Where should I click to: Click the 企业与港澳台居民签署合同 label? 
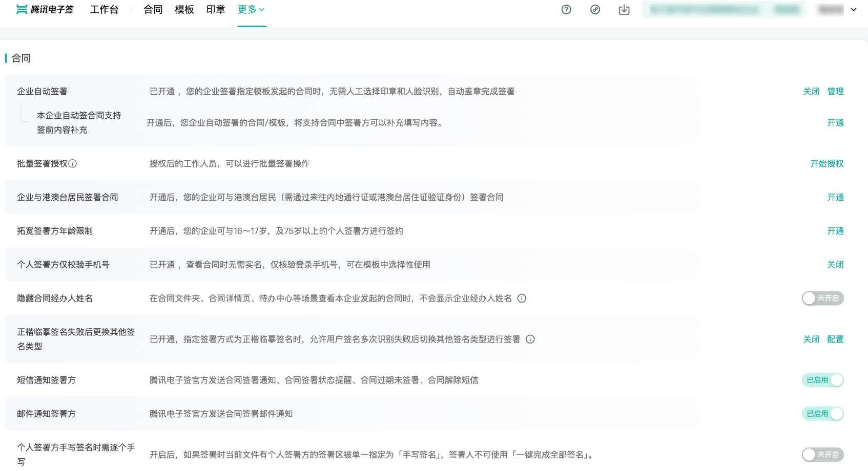pos(68,198)
